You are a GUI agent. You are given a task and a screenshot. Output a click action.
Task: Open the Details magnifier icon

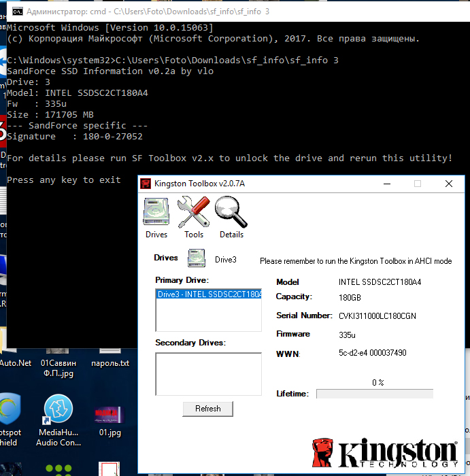pyautogui.click(x=231, y=218)
